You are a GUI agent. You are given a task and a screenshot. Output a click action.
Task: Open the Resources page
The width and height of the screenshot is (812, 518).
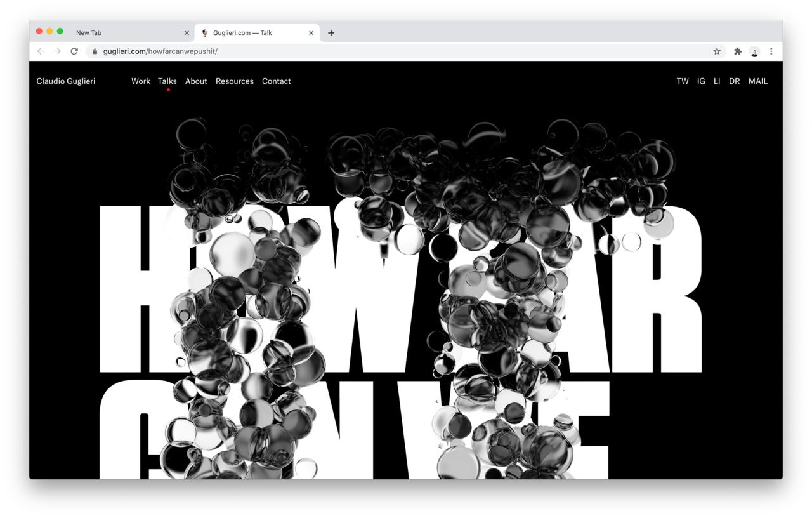click(x=235, y=81)
